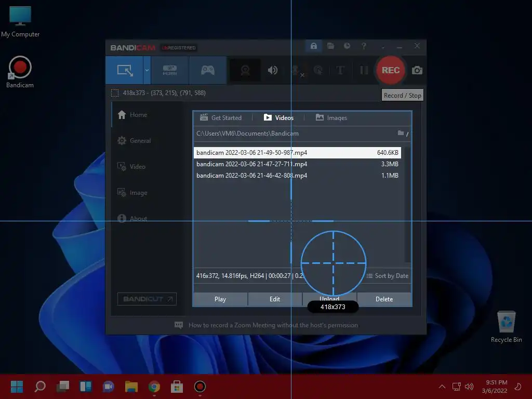Click the video list vertical scrollbar
This screenshot has height=399, width=532.
point(407,205)
